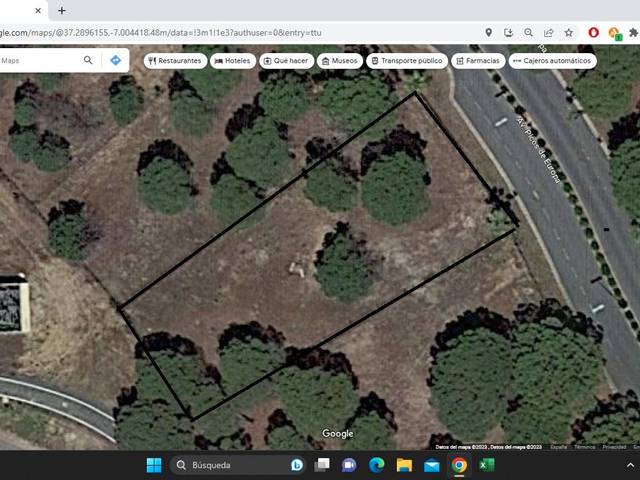Open Excel from the taskbar
The image size is (640, 480).
point(487,465)
